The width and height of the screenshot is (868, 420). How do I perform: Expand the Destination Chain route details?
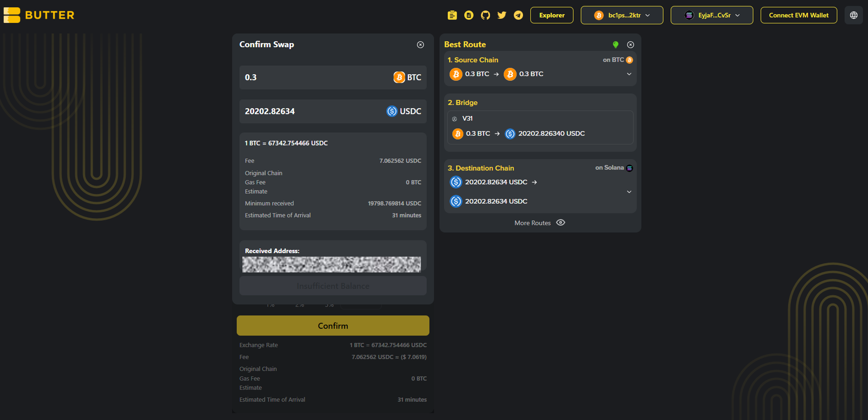click(x=629, y=192)
